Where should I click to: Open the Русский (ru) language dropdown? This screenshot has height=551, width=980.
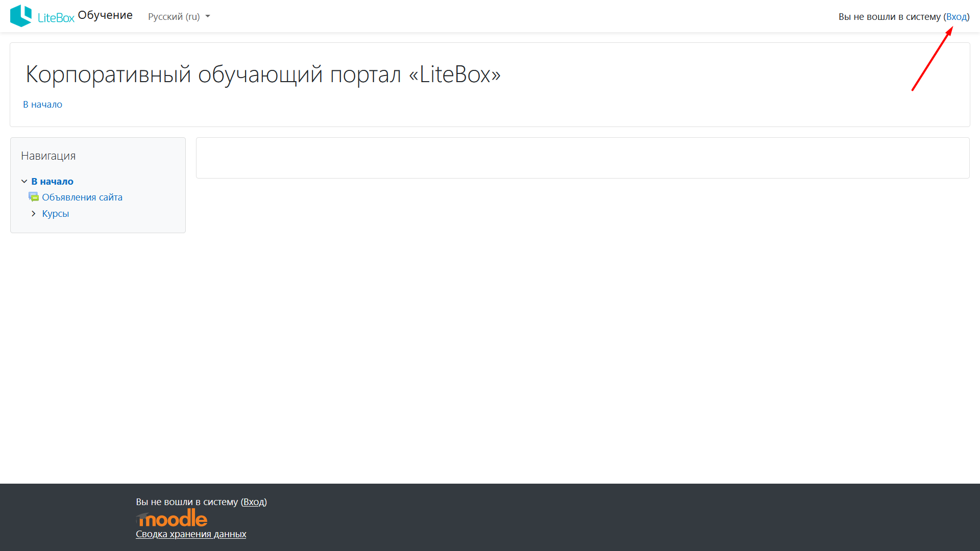tap(179, 16)
